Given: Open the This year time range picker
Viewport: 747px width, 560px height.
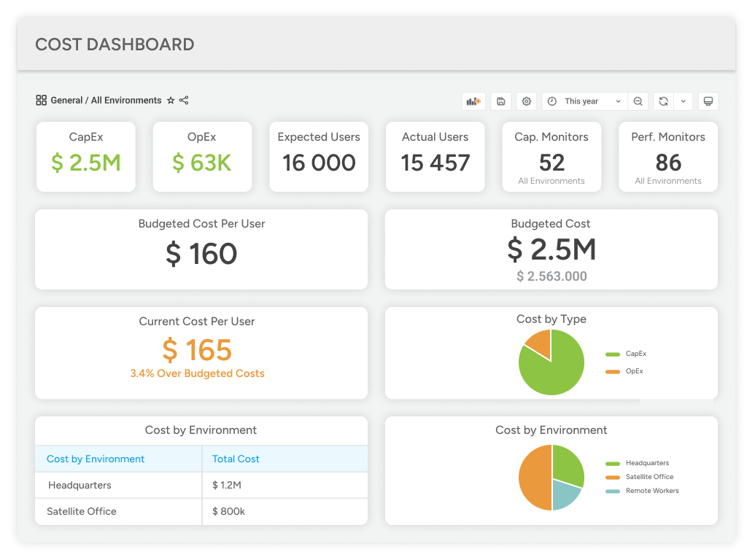Looking at the screenshot, I should pos(584,101).
